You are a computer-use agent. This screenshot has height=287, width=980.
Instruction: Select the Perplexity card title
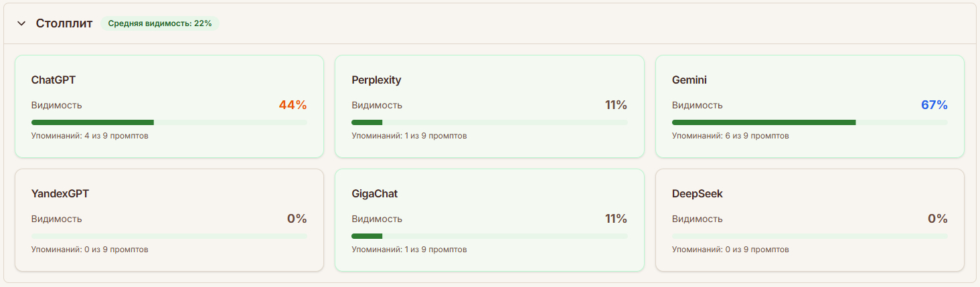pos(376,80)
